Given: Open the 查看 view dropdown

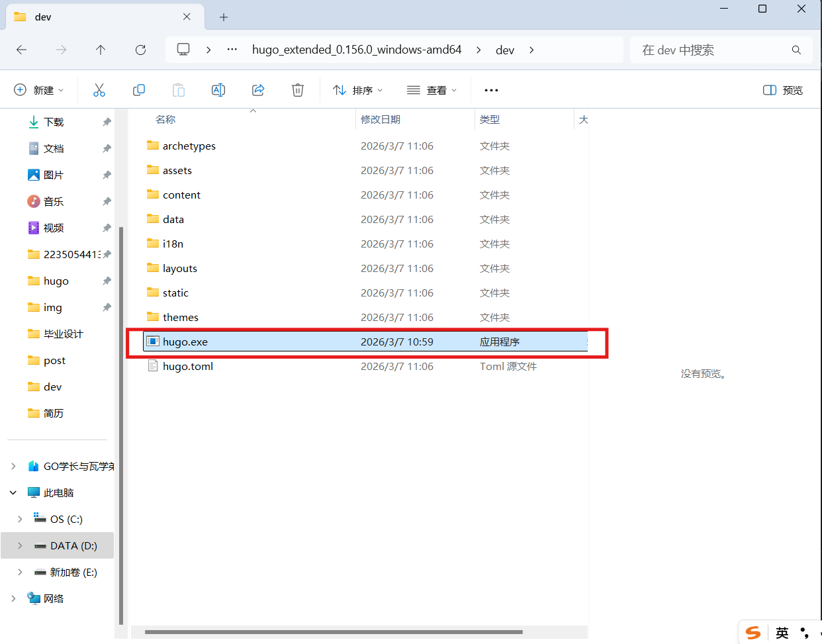Looking at the screenshot, I should pos(432,90).
